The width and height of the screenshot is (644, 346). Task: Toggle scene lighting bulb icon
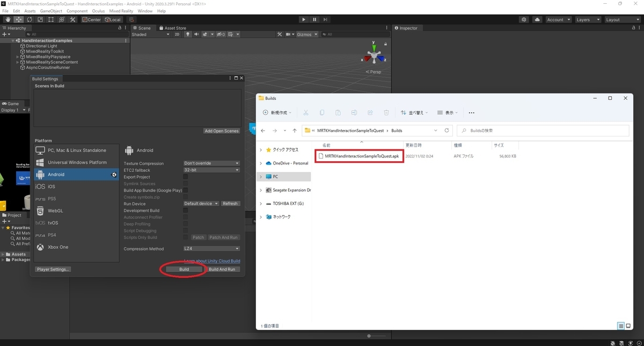(188, 34)
